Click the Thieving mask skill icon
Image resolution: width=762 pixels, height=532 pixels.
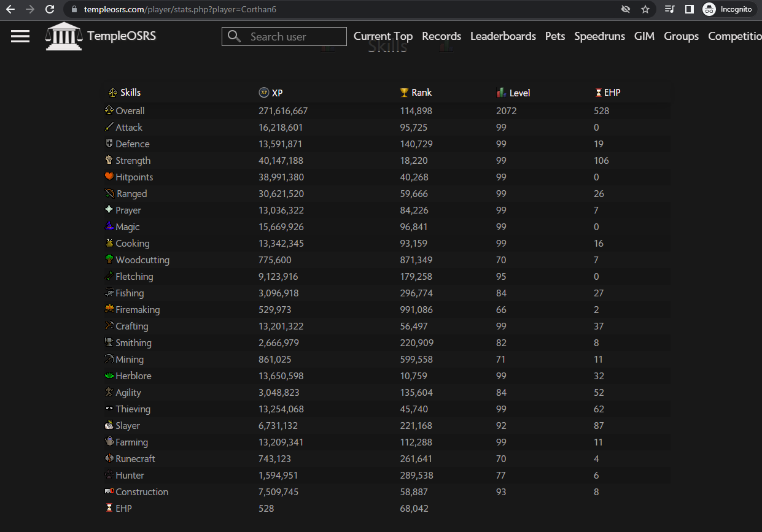point(109,409)
